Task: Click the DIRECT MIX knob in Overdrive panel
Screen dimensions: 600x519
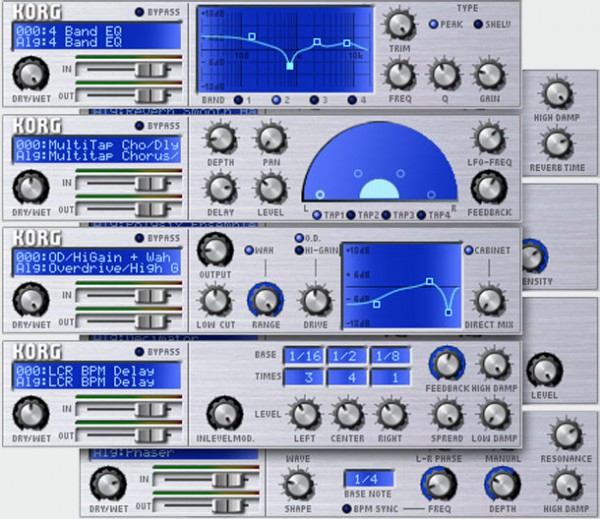Action: (x=489, y=301)
